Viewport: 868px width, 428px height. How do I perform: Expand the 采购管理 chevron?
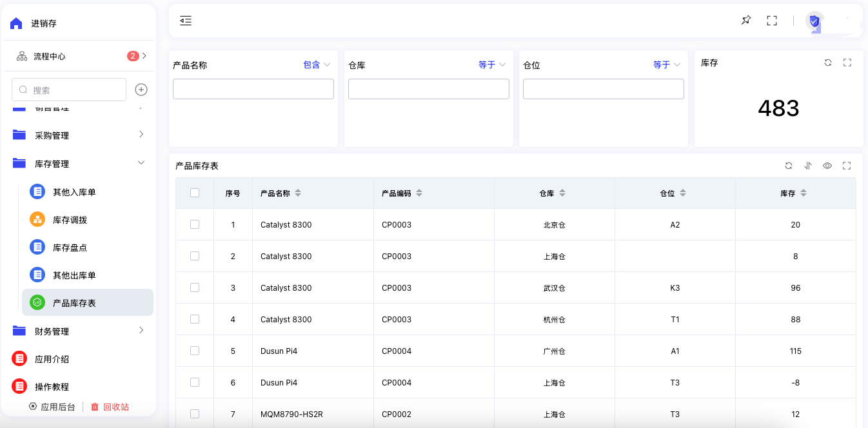pyautogui.click(x=141, y=134)
